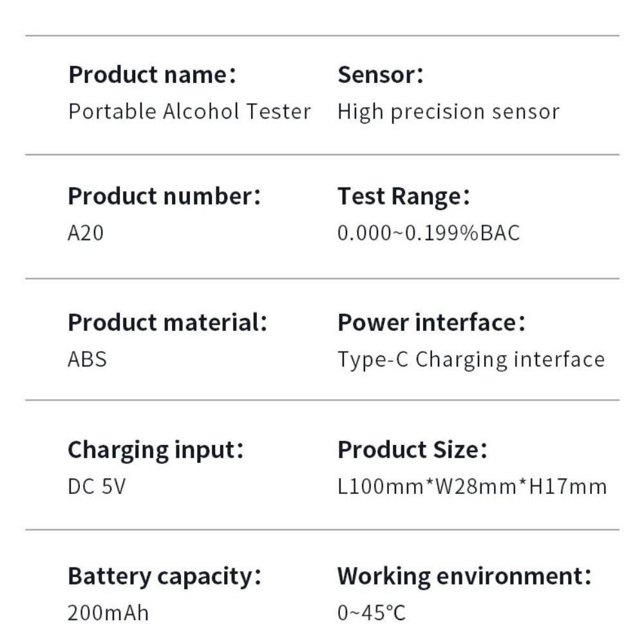Click the Working environment heading
Viewport: 644px width, 644px height.
[464, 577]
